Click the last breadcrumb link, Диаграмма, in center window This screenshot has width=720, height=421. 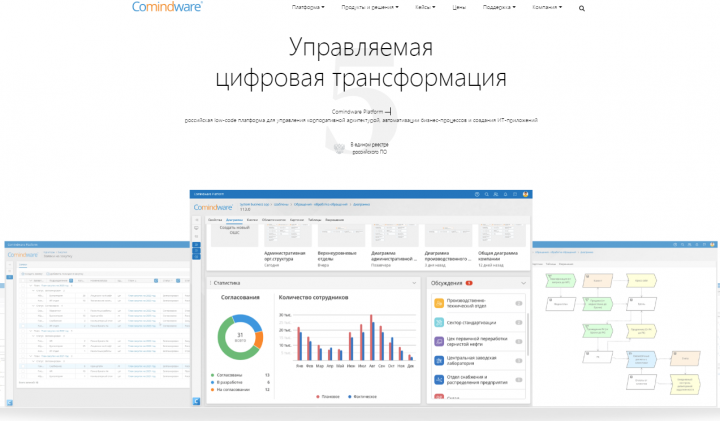[361, 204]
